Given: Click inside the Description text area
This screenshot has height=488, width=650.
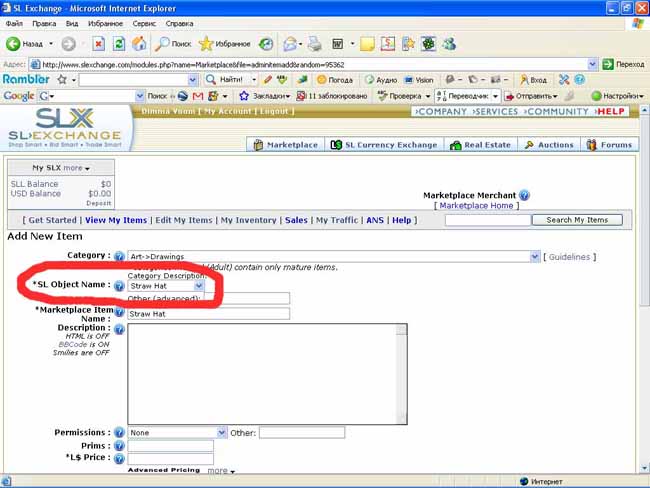Looking at the screenshot, I should pyautogui.click(x=267, y=374).
